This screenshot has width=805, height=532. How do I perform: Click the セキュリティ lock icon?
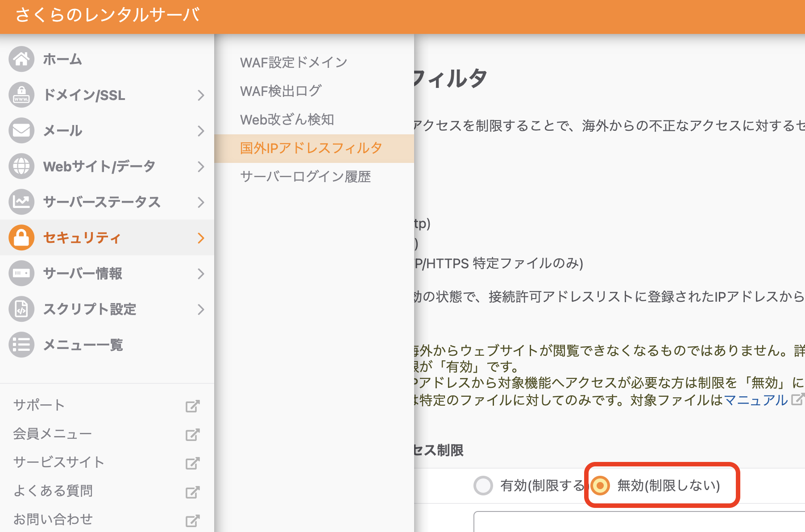[21, 237]
